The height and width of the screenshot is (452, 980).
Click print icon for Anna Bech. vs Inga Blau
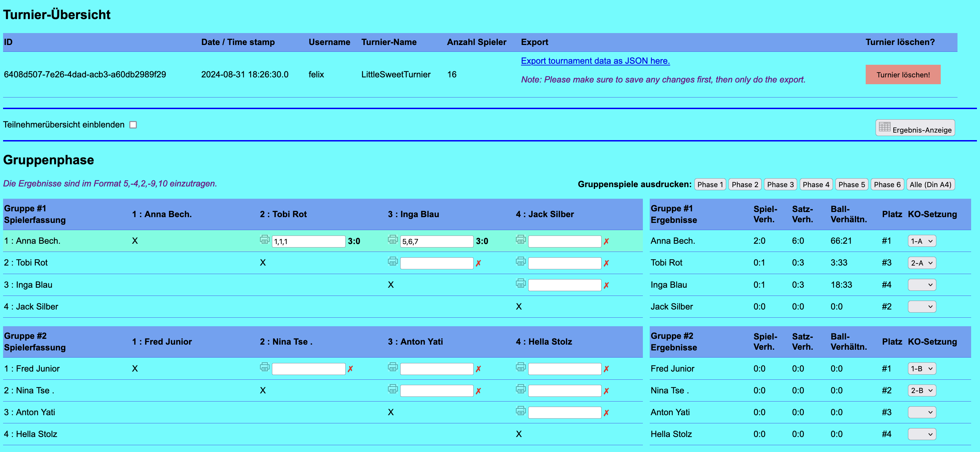(393, 240)
